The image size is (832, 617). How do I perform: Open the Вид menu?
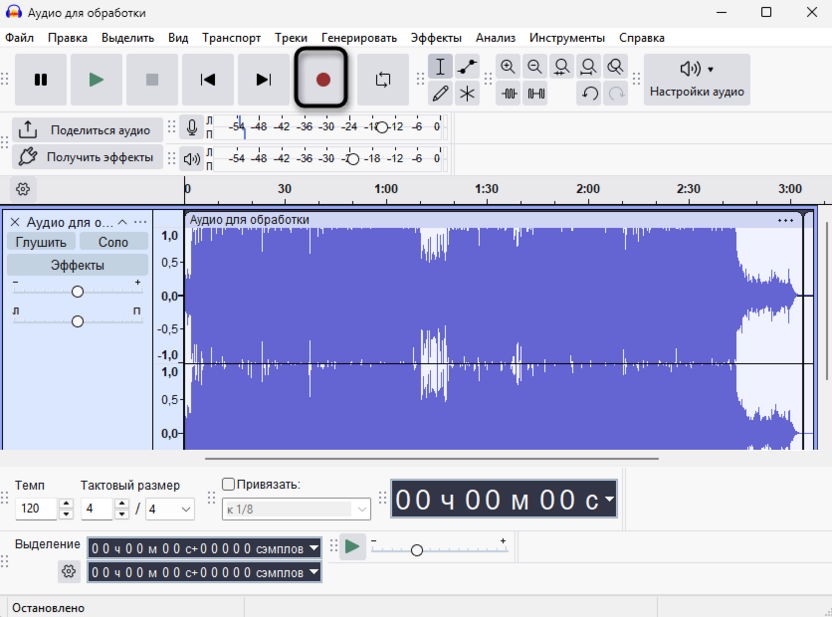[x=178, y=38]
